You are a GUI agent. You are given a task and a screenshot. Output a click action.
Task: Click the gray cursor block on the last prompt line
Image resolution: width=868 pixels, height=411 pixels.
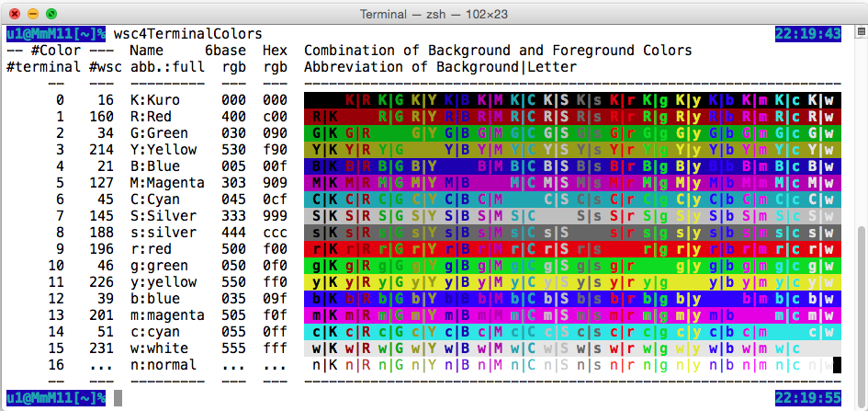[118, 398]
